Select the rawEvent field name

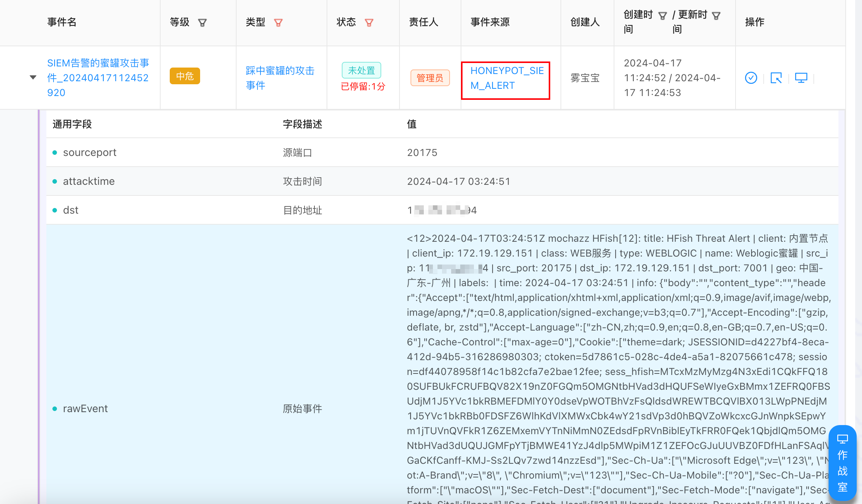click(x=85, y=409)
